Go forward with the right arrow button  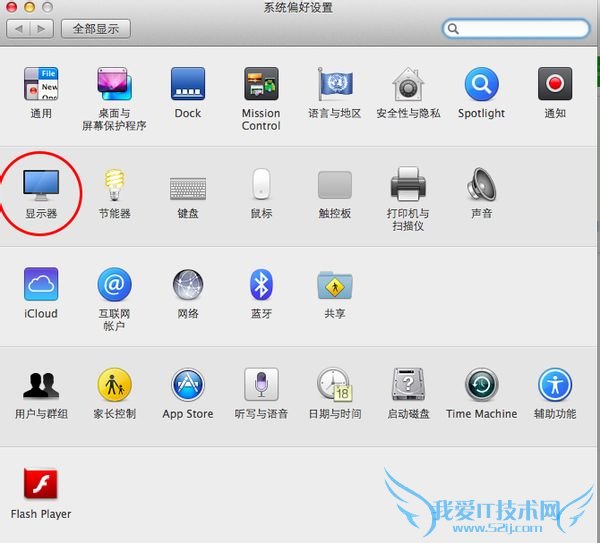click(x=41, y=29)
